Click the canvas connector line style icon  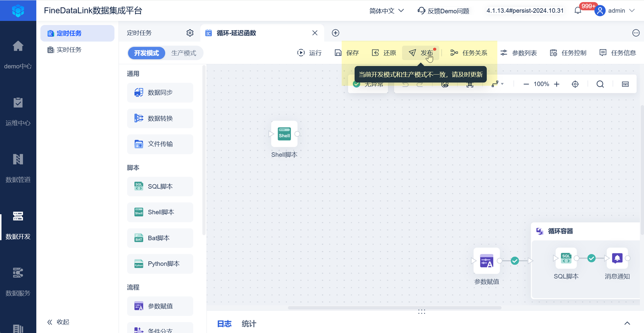click(495, 84)
